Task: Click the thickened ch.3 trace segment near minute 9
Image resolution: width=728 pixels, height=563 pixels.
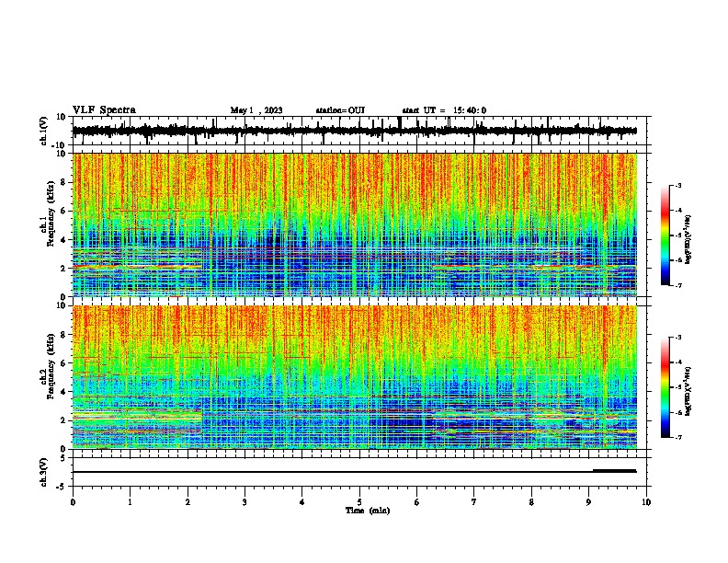Action: pyautogui.click(x=615, y=471)
